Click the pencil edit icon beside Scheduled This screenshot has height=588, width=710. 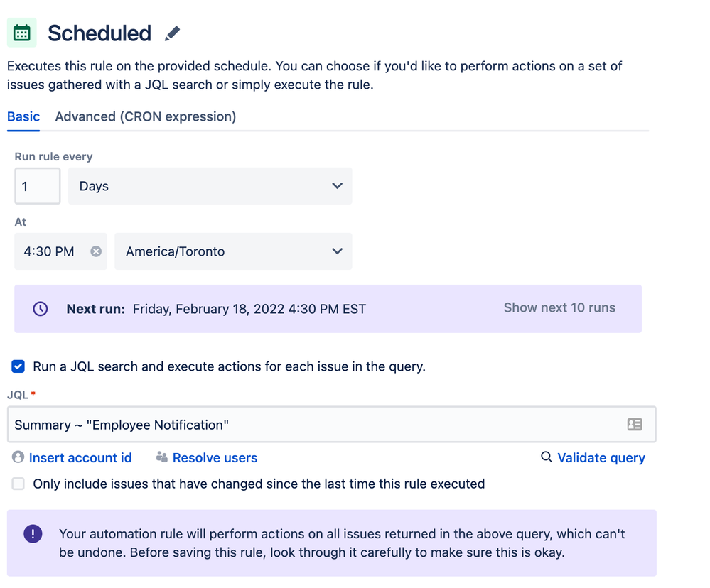pos(172,33)
